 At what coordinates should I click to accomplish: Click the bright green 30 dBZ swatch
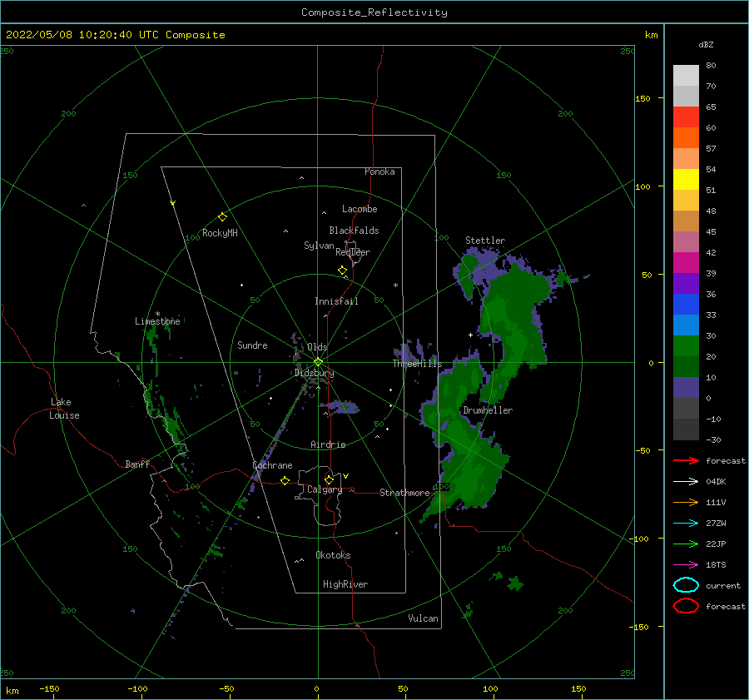tap(686, 346)
